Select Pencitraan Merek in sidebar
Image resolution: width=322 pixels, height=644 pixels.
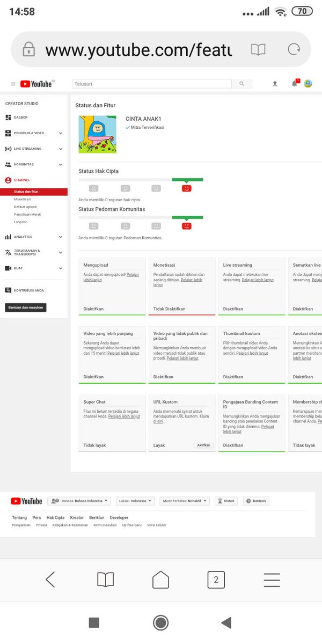(x=27, y=214)
